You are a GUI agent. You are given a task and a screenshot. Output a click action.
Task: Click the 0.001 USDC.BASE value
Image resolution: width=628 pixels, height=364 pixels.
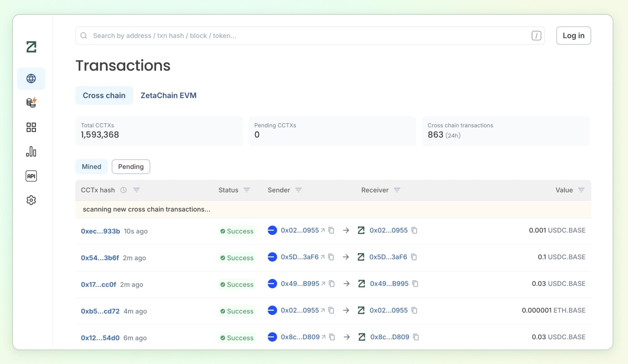point(557,230)
